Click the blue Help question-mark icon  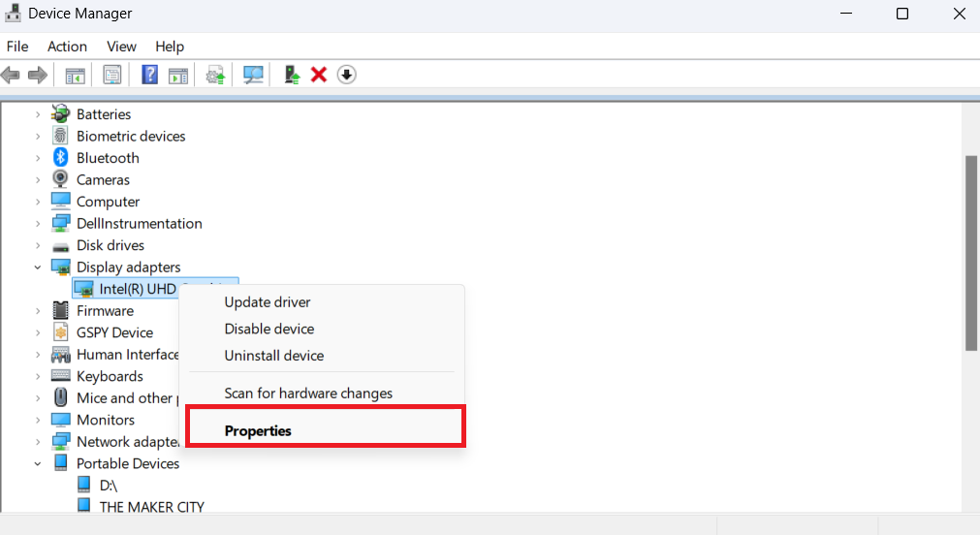(x=150, y=75)
